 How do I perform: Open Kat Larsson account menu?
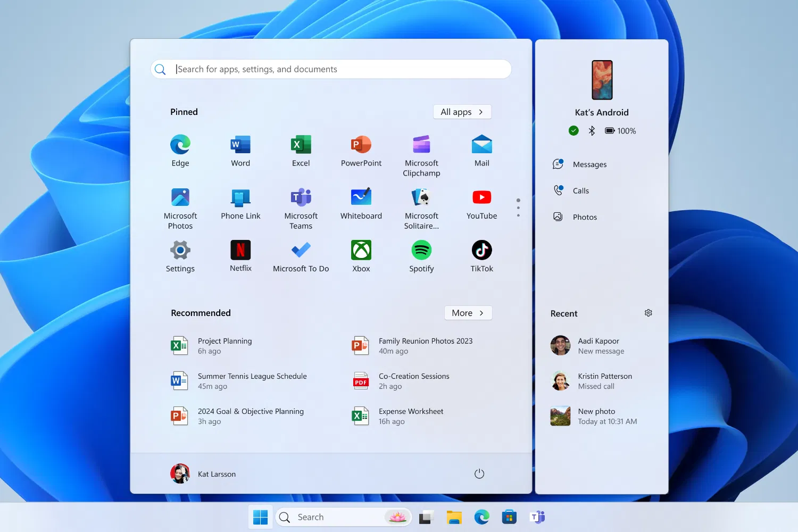pos(203,473)
